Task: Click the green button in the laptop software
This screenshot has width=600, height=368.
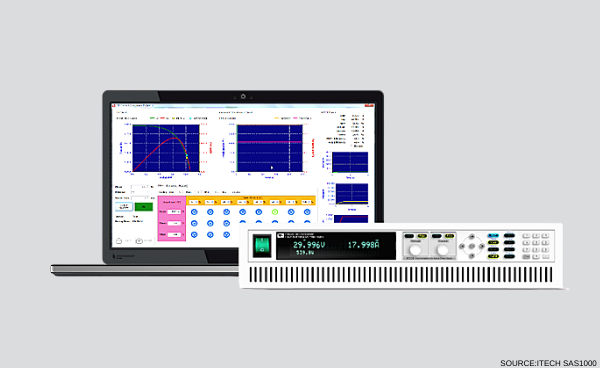Action: click(144, 207)
